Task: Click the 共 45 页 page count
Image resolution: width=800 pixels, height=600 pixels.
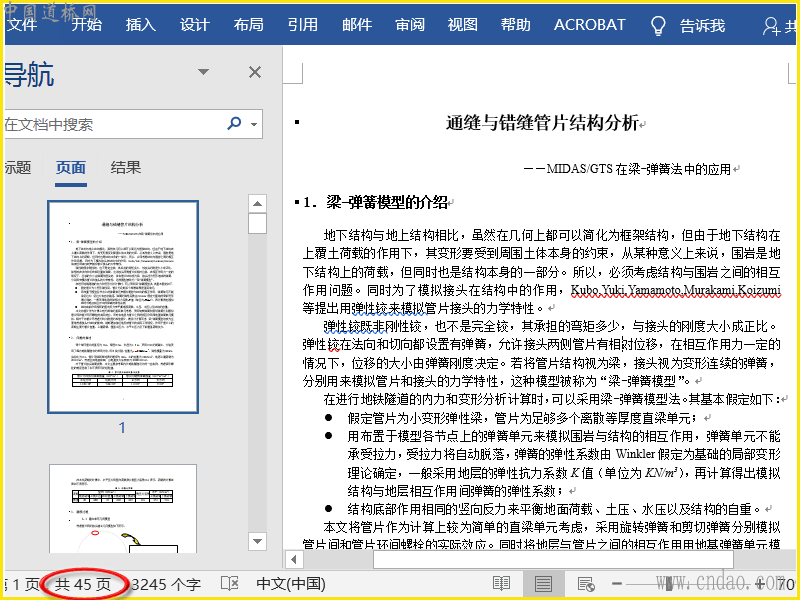Action: click(83, 583)
